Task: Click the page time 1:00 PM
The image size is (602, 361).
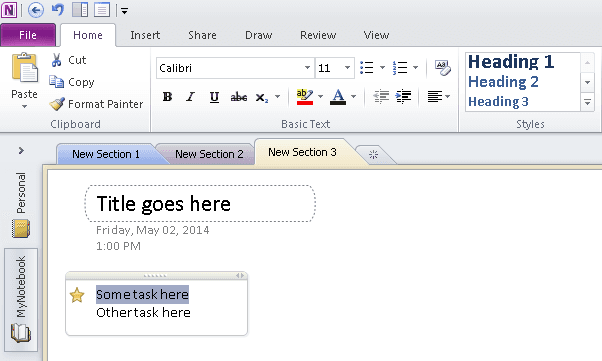Action: coord(118,246)
